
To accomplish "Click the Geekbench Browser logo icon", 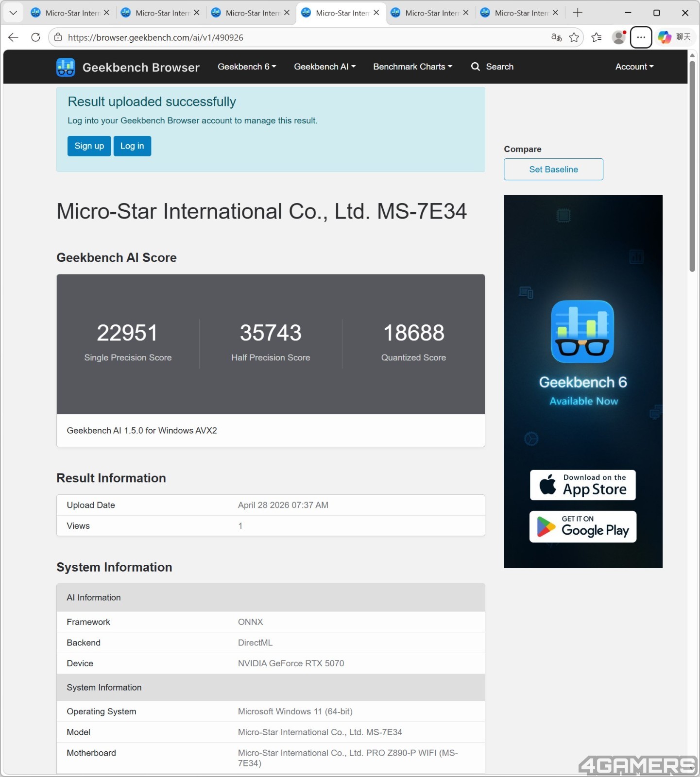I will coord(66,68).
